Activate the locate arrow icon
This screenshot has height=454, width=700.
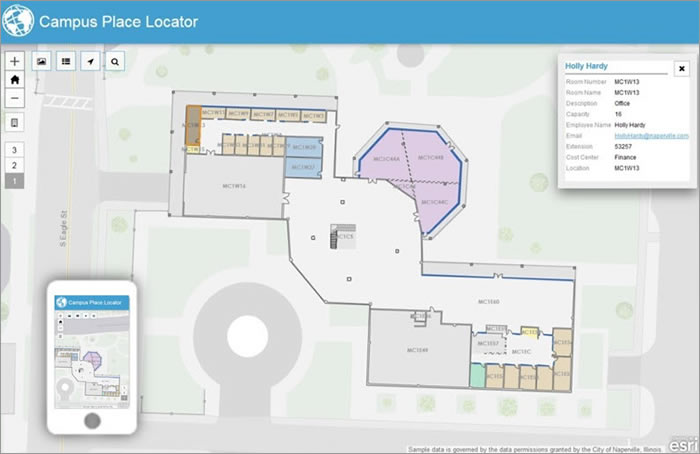[91, 61]
